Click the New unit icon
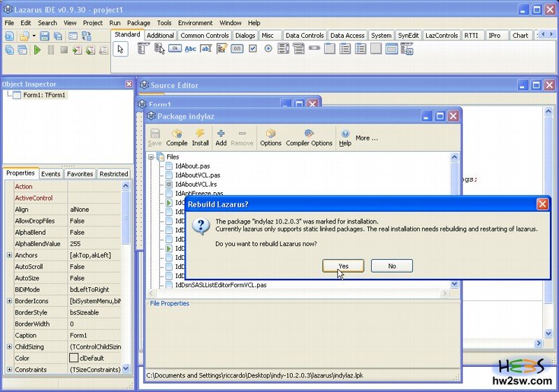Image resolution: width=559 pixels, height=392 pixels. pyautogui.click(x=10, y=36)
